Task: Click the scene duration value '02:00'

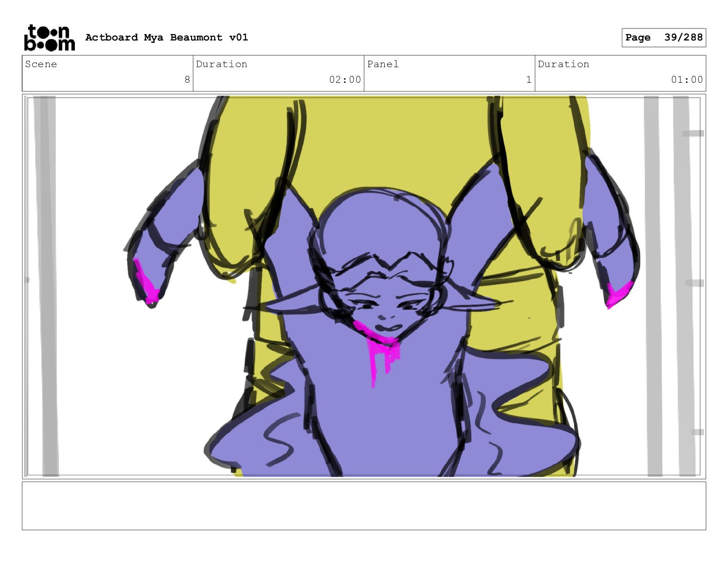Action: 345,80
